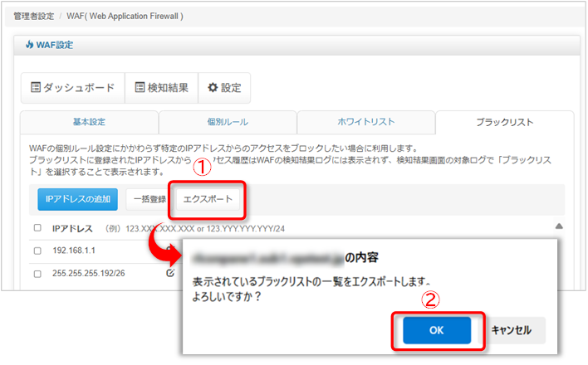The image size is (588, 365).
Task: Click the gear icon next to 設定
Action: coord(213,88)
